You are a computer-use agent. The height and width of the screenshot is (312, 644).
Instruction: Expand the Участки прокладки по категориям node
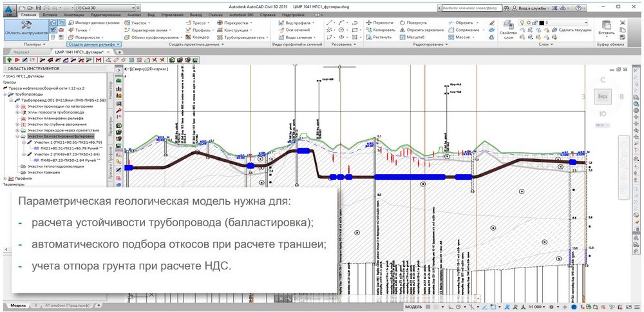tap(17, 106)
